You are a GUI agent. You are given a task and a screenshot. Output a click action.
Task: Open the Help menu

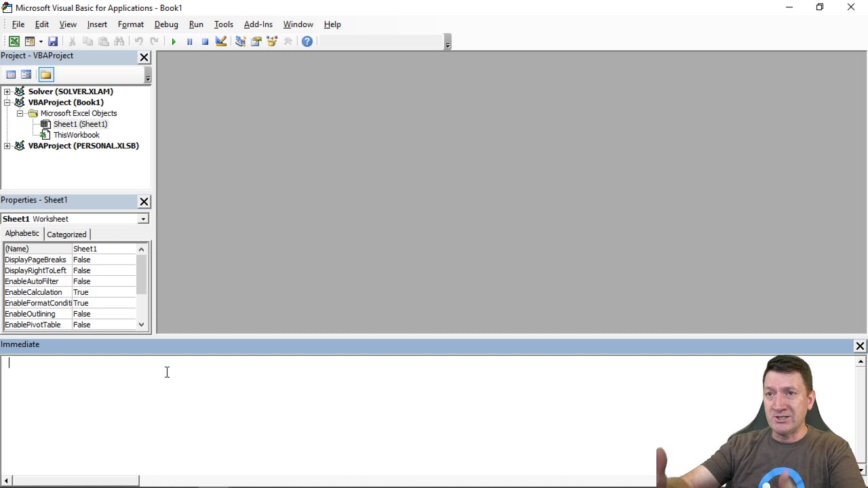click(332, 24)
